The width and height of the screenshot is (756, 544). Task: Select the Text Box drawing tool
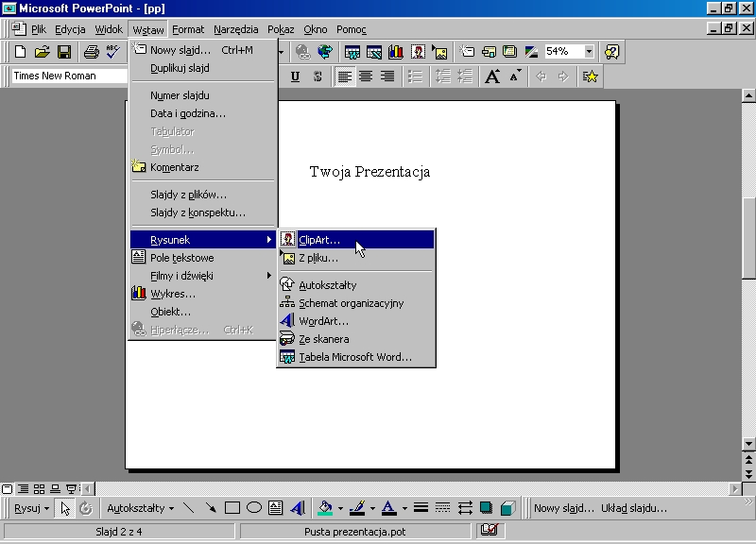pos(275,508)
